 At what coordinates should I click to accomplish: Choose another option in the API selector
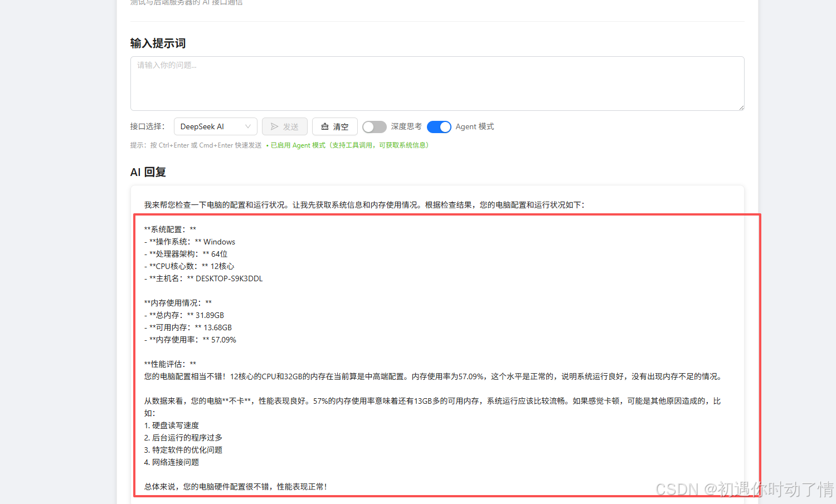215,126
